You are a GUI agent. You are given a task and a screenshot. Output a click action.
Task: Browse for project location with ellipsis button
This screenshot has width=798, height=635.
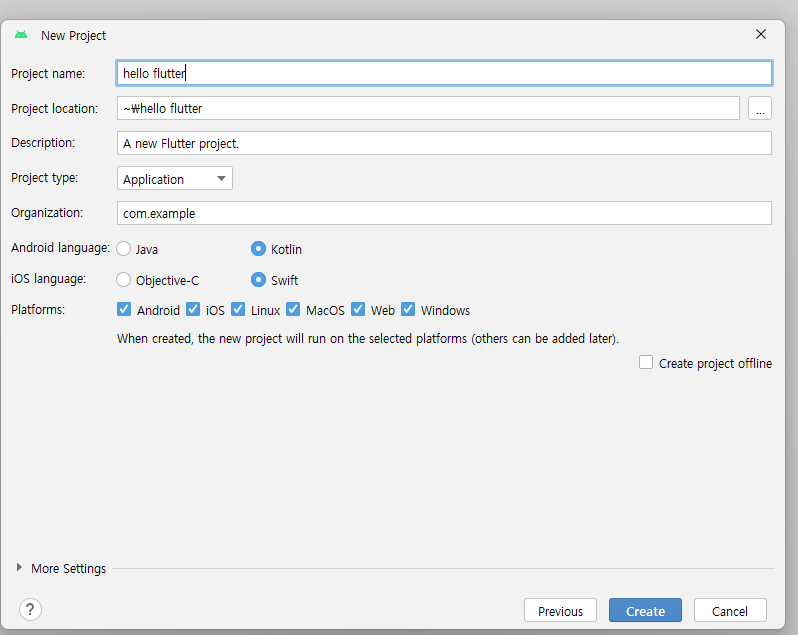759,108
